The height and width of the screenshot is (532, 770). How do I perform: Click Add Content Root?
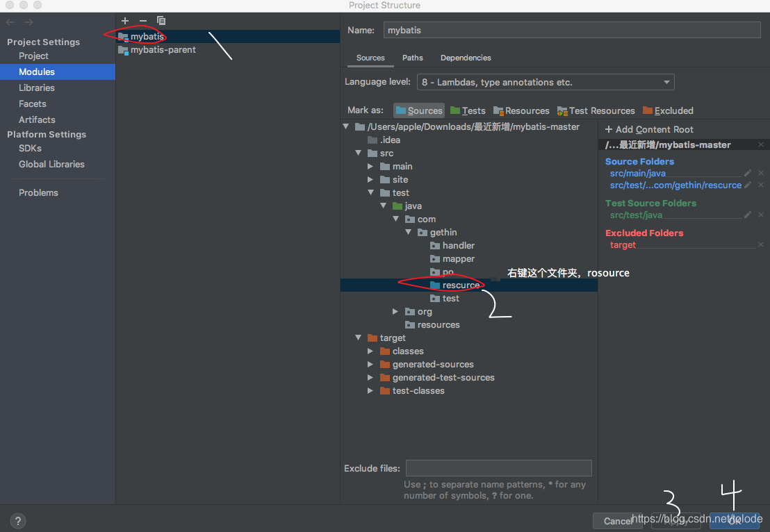[x=649, y=130]
